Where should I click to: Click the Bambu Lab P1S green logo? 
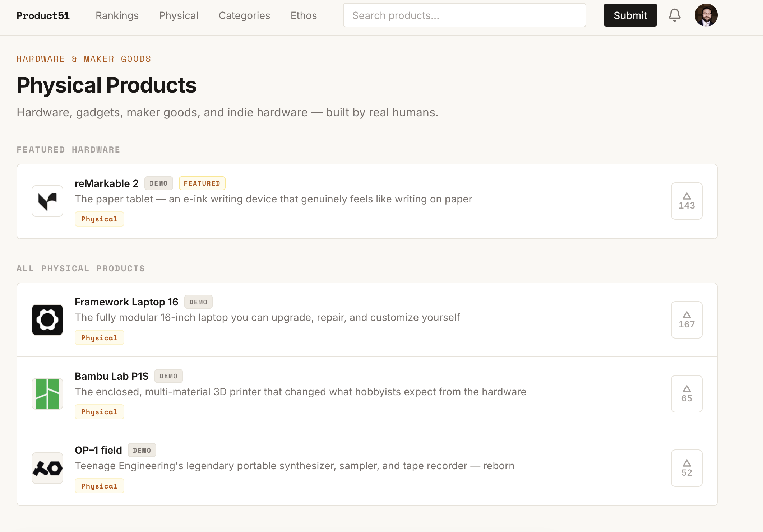click(47, 394)
